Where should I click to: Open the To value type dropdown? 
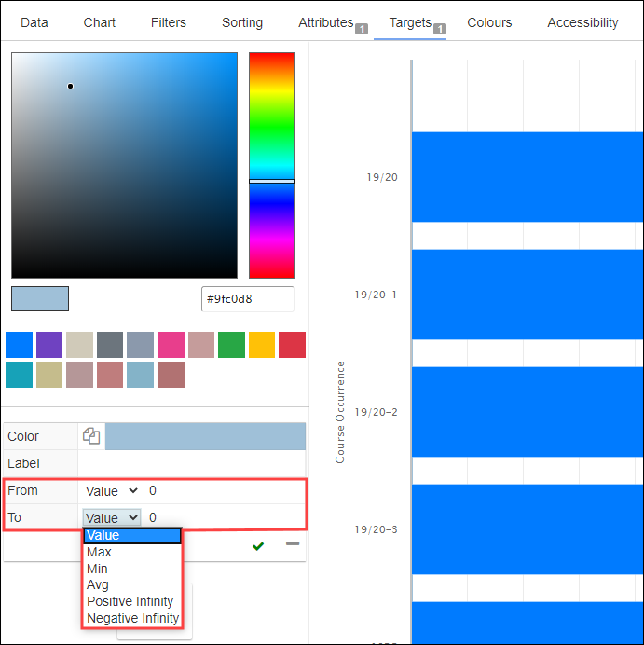tap(111, 517)
